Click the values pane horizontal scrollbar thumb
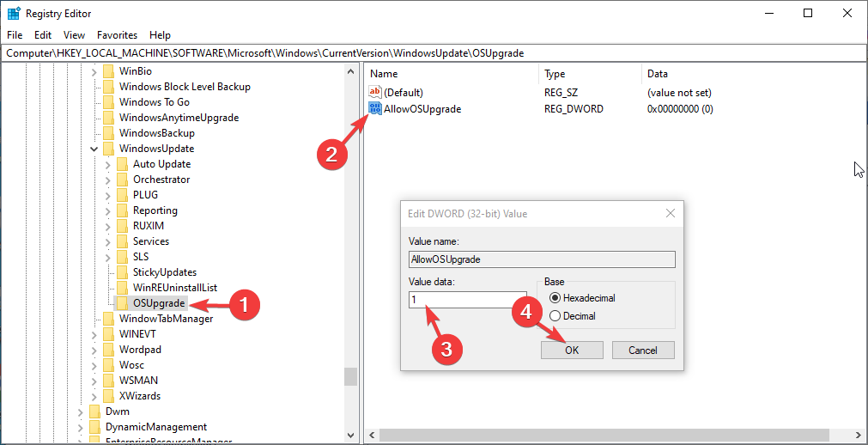The height and width of the screenshot is (445, 868). 604,435
